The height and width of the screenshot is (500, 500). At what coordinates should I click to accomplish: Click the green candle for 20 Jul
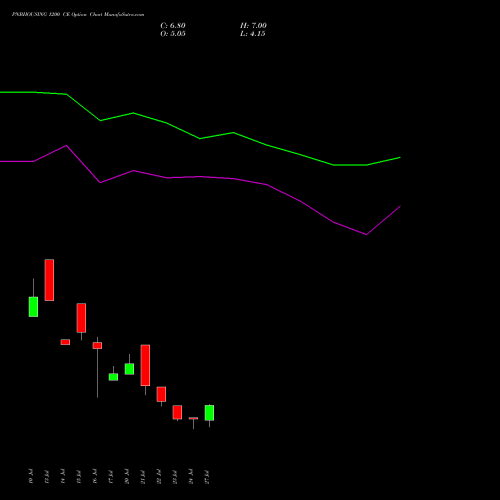tap(129, 369)
